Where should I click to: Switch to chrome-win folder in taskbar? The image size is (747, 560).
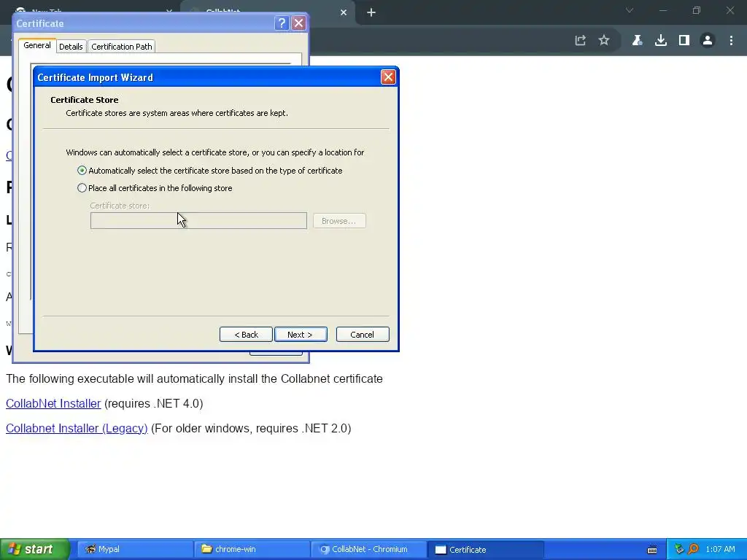(x=252, y=550)
